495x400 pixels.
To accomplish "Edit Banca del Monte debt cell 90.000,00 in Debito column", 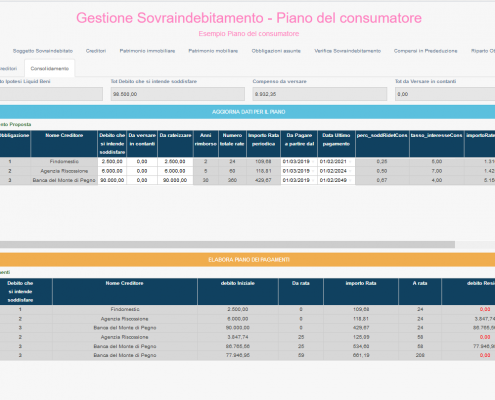I will [x=112, y=180].
